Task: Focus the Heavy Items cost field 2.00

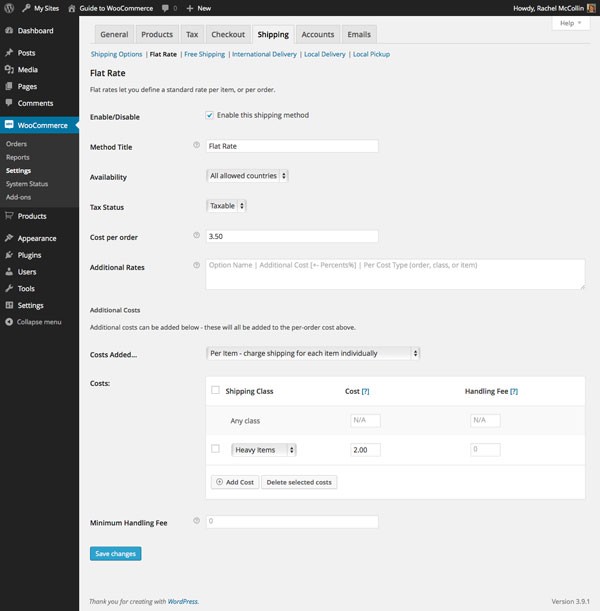Action: pyautogui.click(x=365, y=450)
